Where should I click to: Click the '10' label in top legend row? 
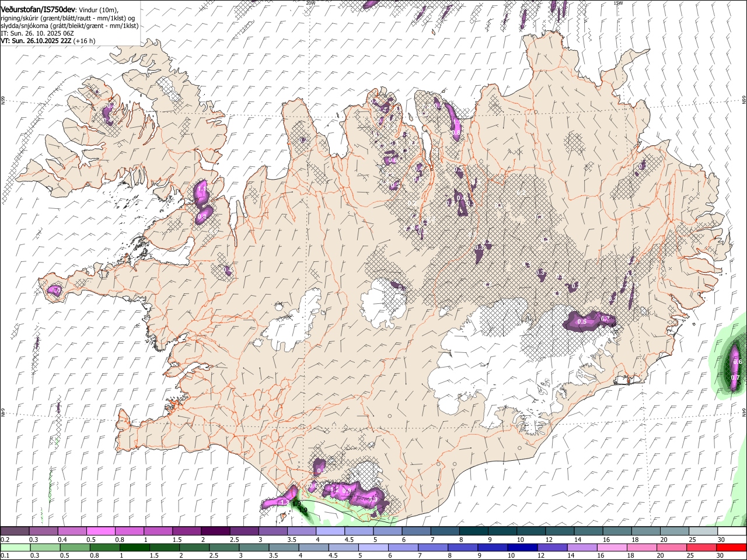(520, 540)
